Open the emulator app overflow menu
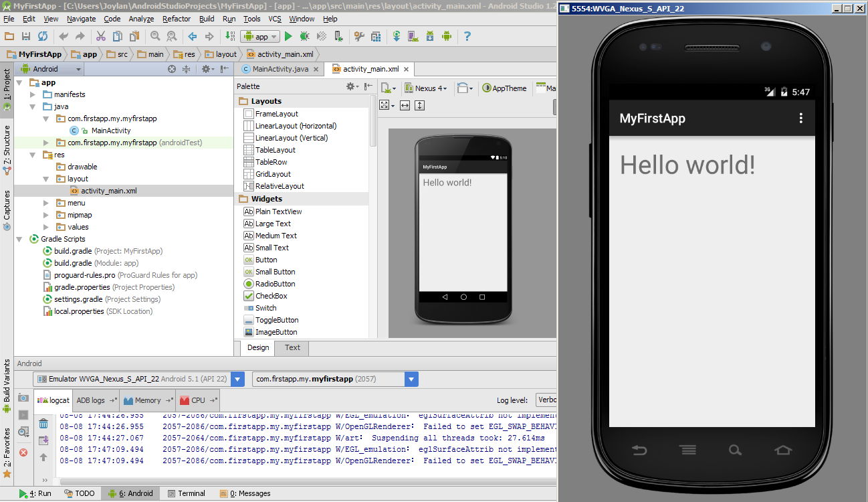This screenshot has height=502, width=868. pos(800,118)
